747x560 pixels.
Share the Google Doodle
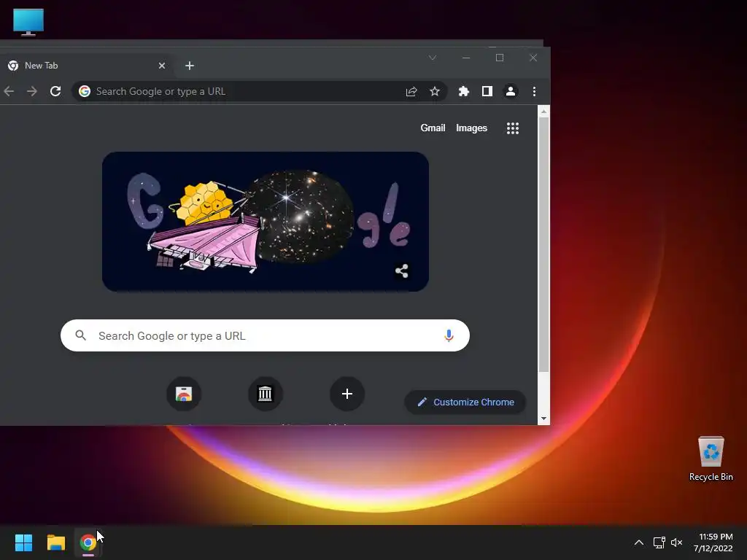click(402, 271)
